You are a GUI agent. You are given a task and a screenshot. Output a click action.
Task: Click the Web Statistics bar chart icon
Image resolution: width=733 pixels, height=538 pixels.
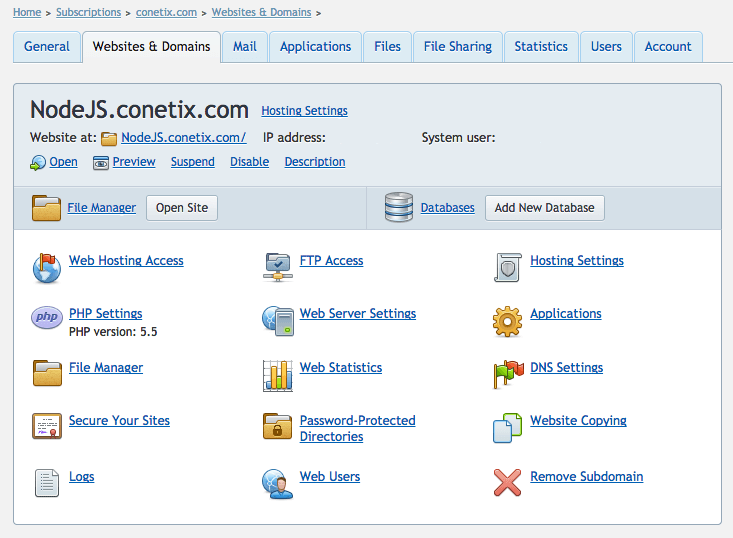coord(278,375)
